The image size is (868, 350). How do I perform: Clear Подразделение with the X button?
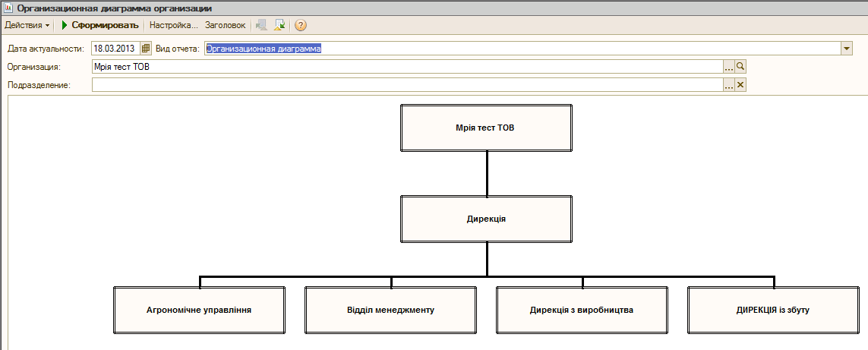point(740,85)
